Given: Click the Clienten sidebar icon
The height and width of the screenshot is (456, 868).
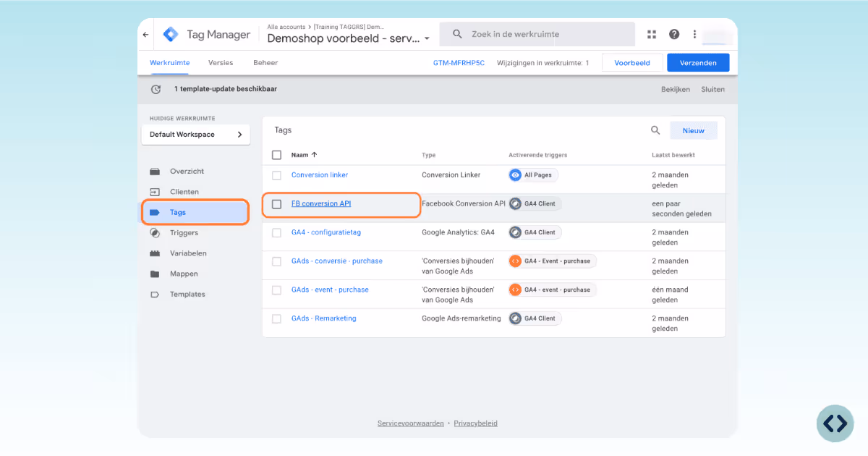Looking at the screenshot, I should click(155, 192).
